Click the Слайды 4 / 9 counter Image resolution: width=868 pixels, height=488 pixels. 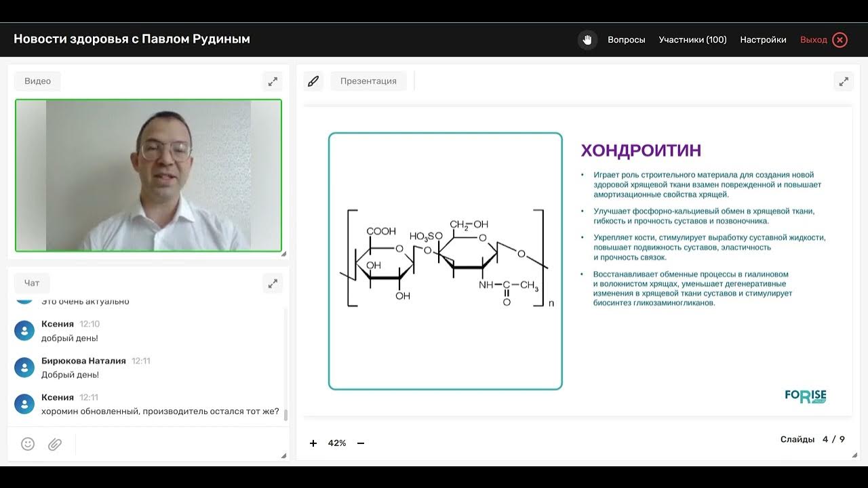click(x=812, y=439)
